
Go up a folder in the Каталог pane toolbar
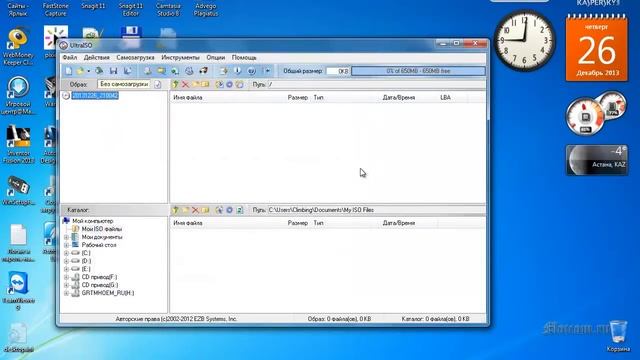[176, 210]
